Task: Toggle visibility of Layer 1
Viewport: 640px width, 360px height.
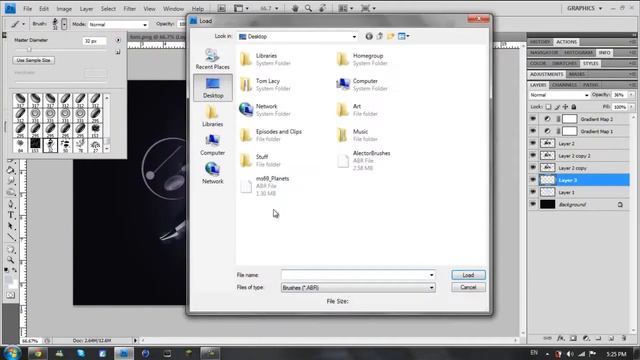Action: [x=533, y=192]
